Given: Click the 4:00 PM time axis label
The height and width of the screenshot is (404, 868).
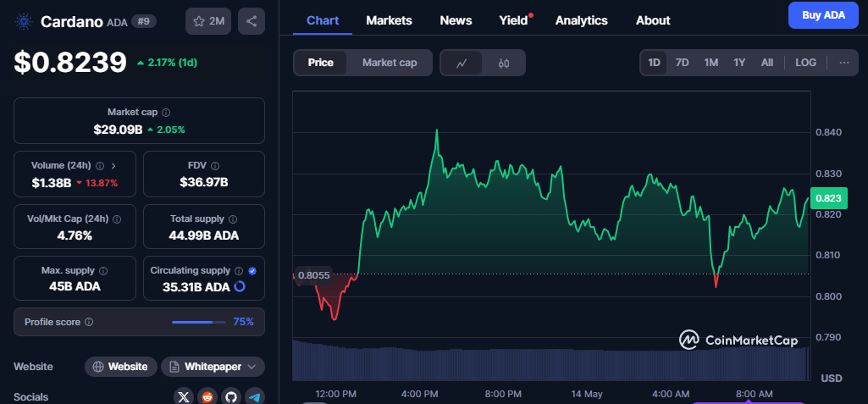Looking at the screenshot, I should [x=419, y=394].
